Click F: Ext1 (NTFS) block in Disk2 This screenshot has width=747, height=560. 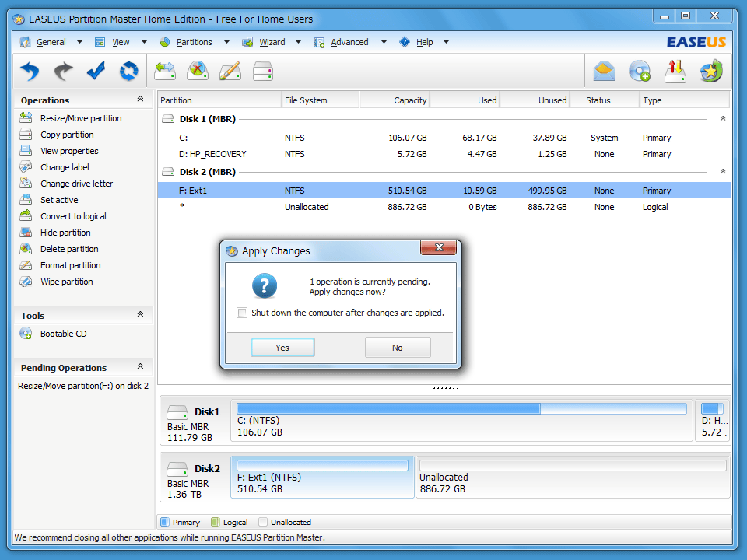click(x=322, y=477)
